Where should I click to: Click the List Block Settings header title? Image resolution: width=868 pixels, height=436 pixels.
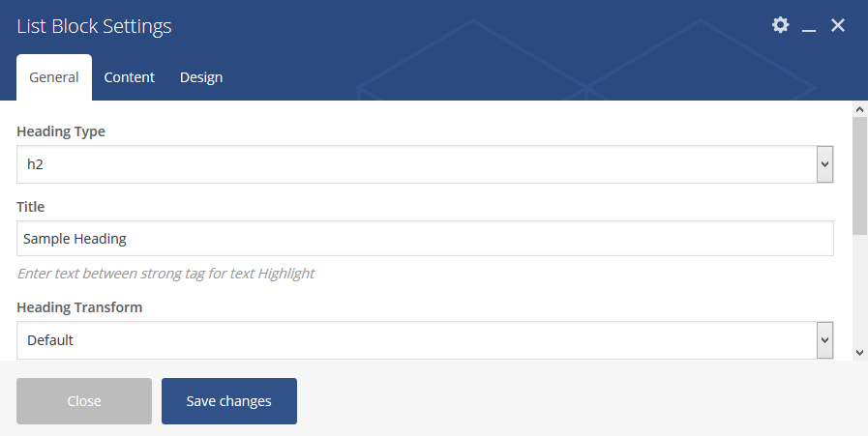95,26
